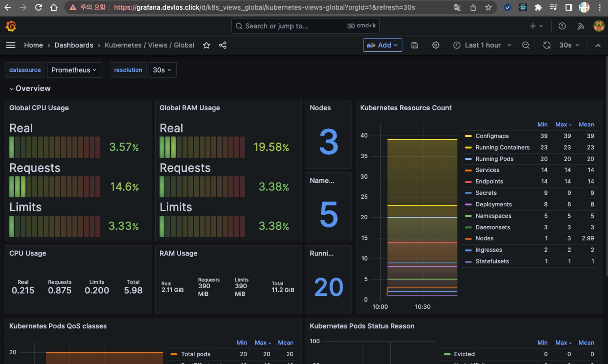
Task: Zoom out the time range
Action: click(x=526, y=45)
